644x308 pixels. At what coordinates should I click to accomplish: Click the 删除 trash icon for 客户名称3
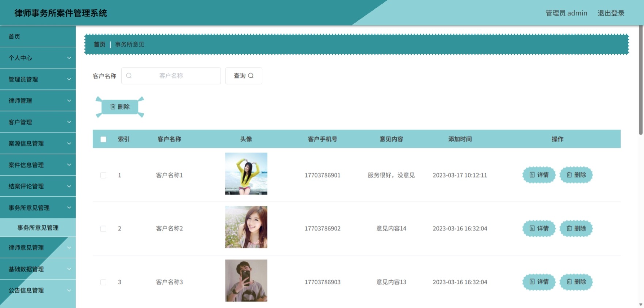[x=569, y=282]
